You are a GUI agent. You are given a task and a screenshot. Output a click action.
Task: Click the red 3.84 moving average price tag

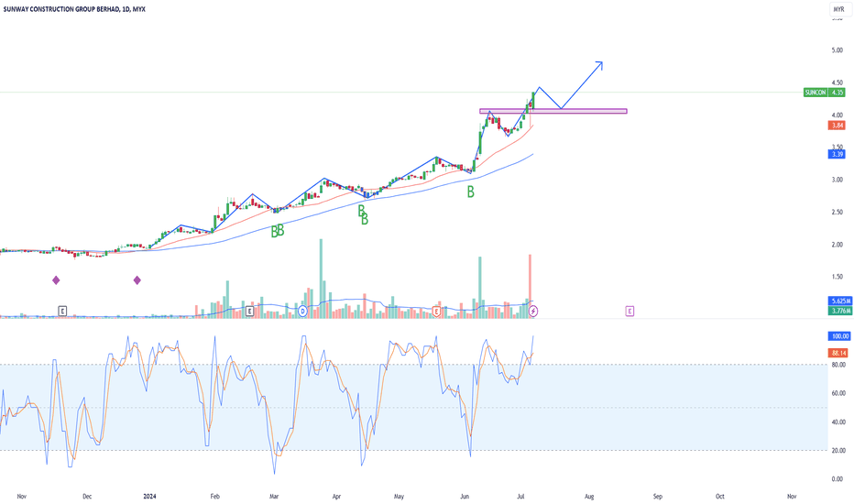pyautogui.click(x=838, y=126)
